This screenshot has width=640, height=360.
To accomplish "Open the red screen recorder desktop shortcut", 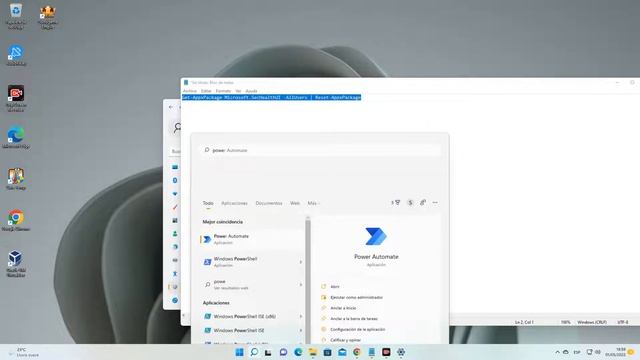I will [x=16, y=98].
